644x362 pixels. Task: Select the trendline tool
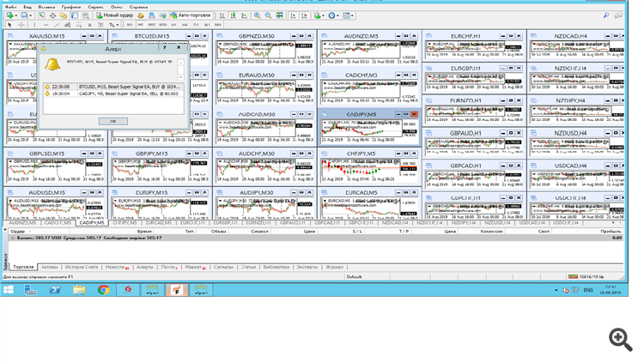tap(57, 25)
